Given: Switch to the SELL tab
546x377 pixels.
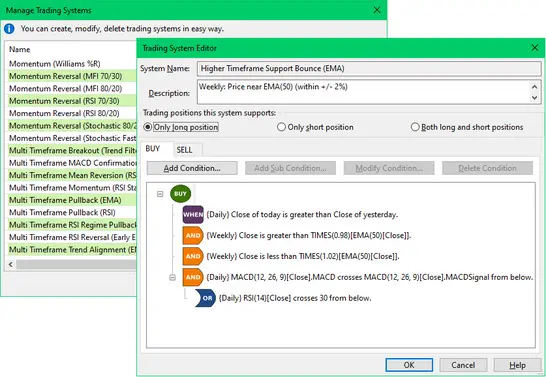Looking at the screenshot, I should [184, 150].
